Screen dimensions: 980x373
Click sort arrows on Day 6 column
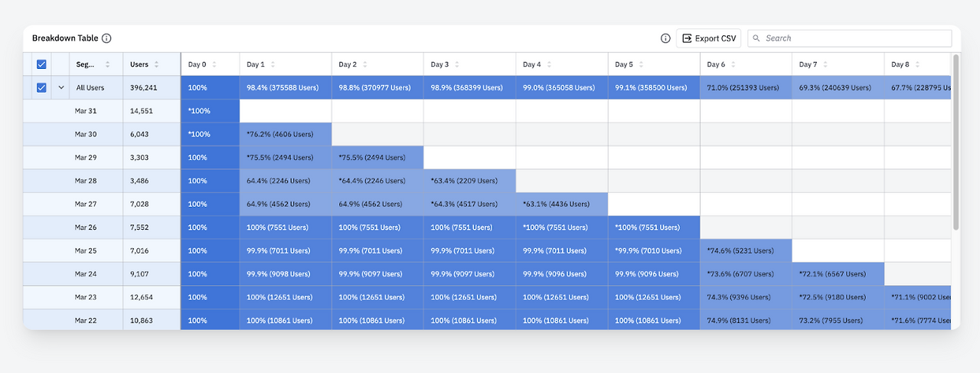click(x=733, y=65)
